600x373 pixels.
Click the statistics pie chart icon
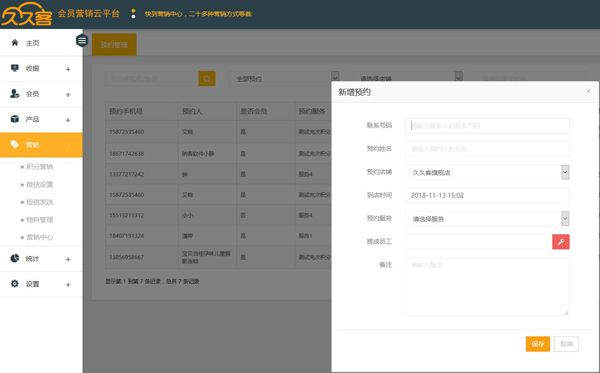click(15, 258)
